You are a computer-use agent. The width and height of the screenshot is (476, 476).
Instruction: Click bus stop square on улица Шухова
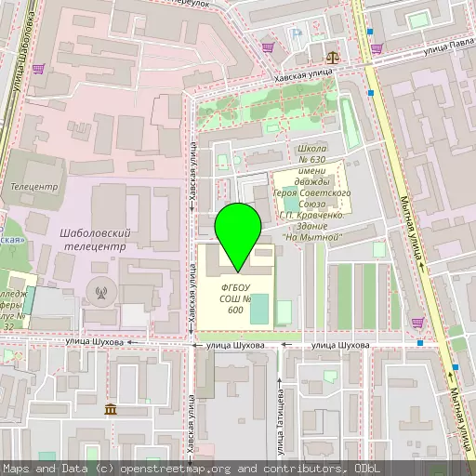420,343
